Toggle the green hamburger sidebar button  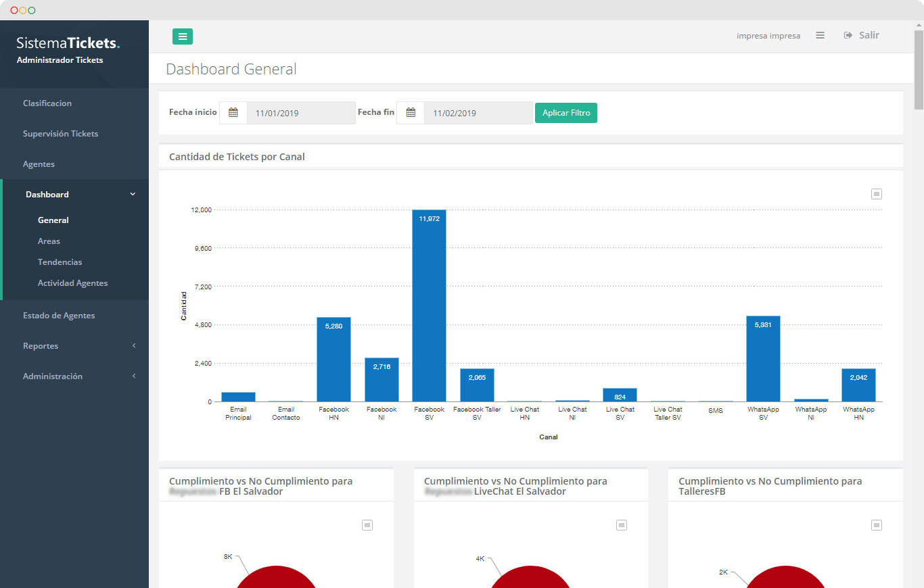tap(183, 36)
